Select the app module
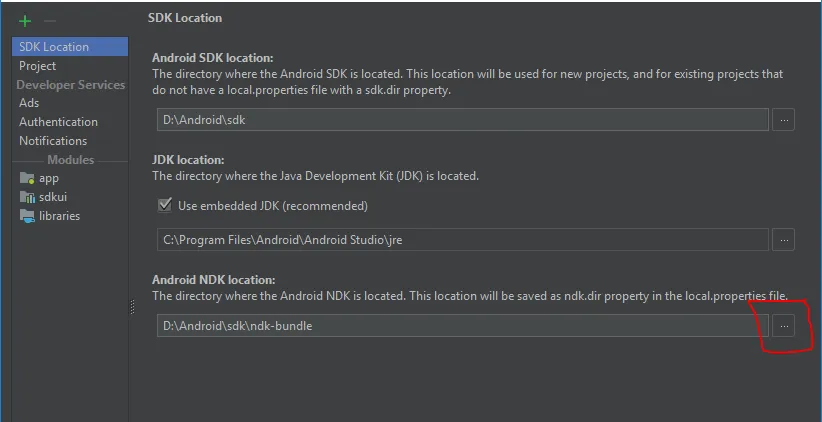The image size is (822, 422). pyautogui.click(x=49, y=178)
